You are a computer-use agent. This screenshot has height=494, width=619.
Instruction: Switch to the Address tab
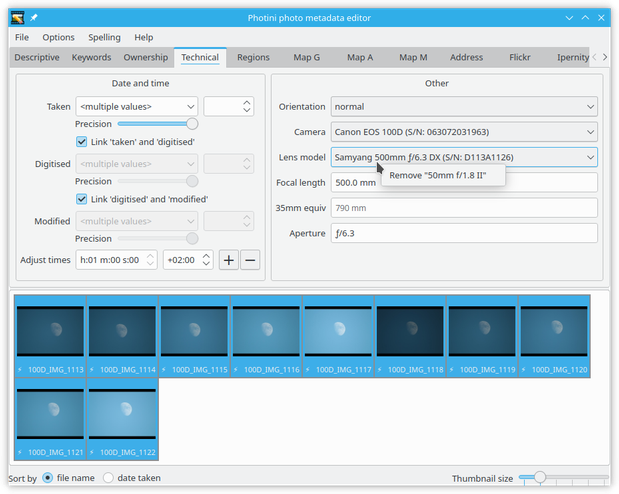click(466, 57)
